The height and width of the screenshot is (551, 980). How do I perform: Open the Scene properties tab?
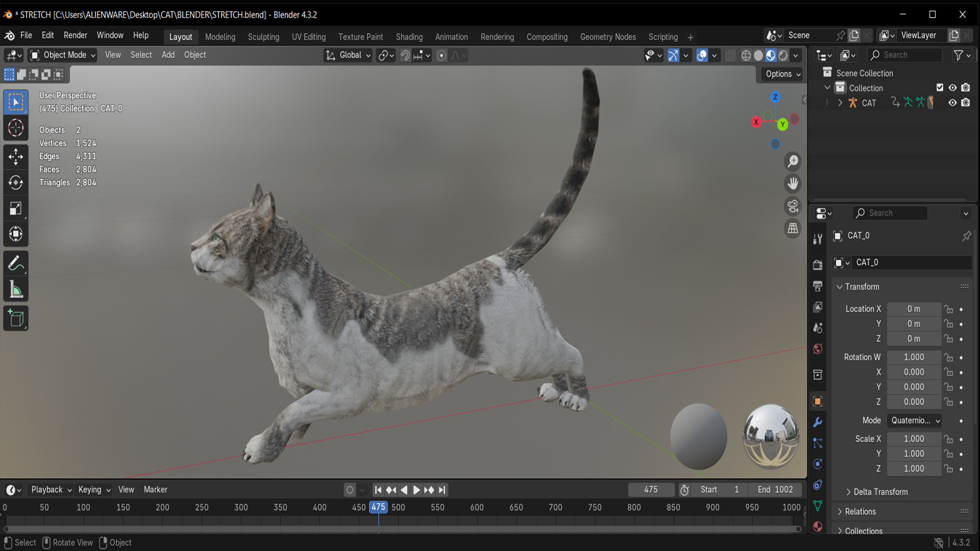[x=817, y=328]
